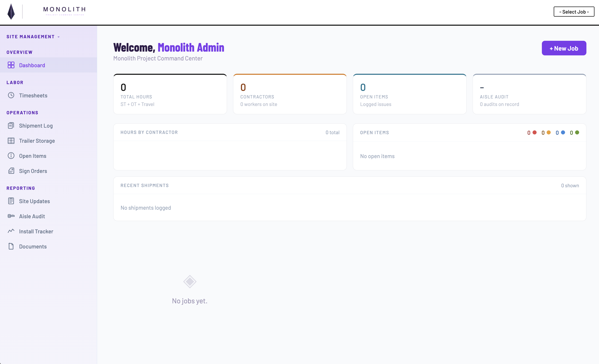Select the Dashboard grid icon
This screenshot has height=364, width=599.
pos(11,65)
